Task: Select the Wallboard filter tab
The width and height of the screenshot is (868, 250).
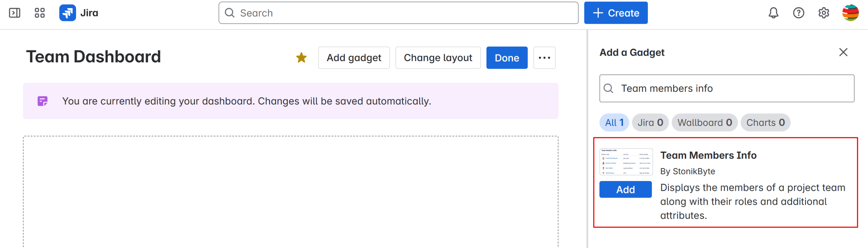Action: [704, 122]
